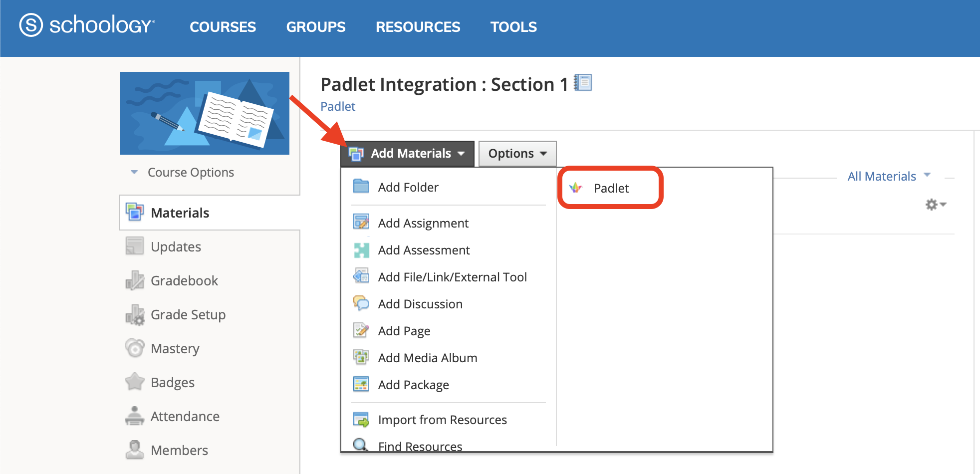
Task: Open the All Materials filter dropdown
Action: [x=889, y=176]
